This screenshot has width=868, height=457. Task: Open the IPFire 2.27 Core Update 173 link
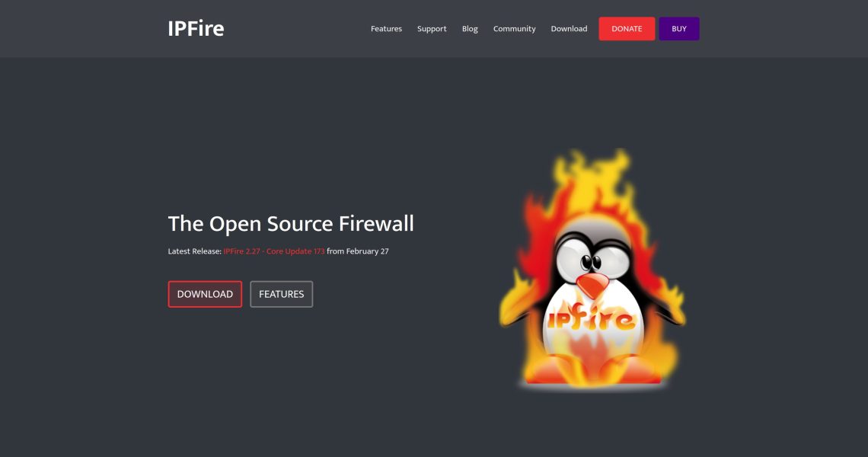273,251
